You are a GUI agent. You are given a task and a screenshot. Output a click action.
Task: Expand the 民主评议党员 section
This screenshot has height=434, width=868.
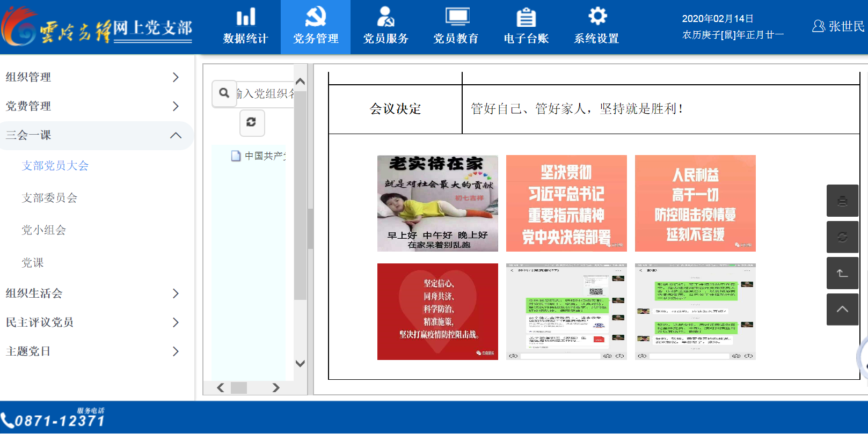[92, 322]
